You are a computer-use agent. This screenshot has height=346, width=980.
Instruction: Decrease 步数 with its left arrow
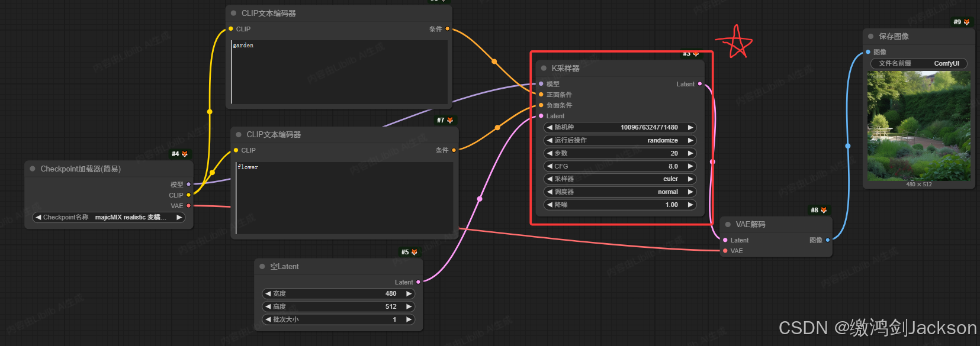tap(550, 153)
